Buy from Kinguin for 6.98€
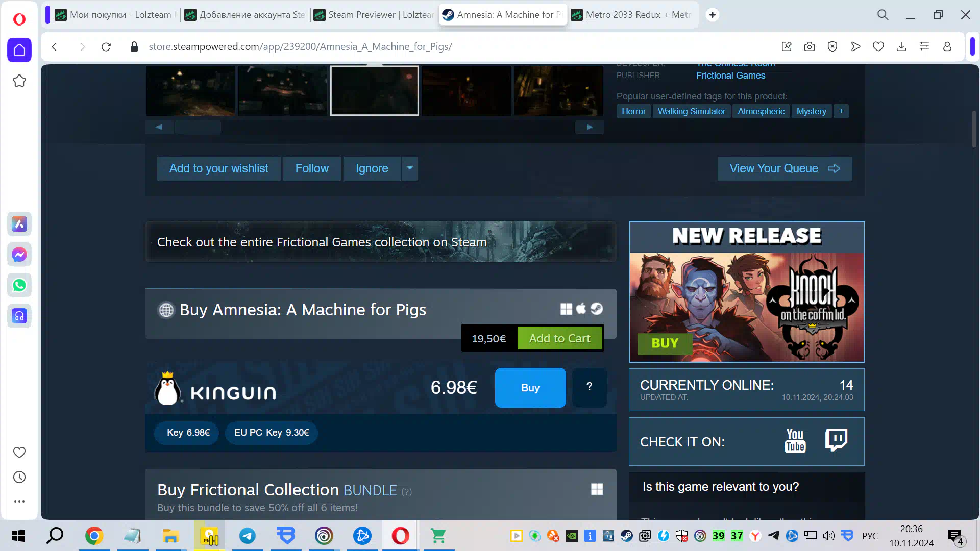This screenshot has width=980, height=551. point(530,387)
